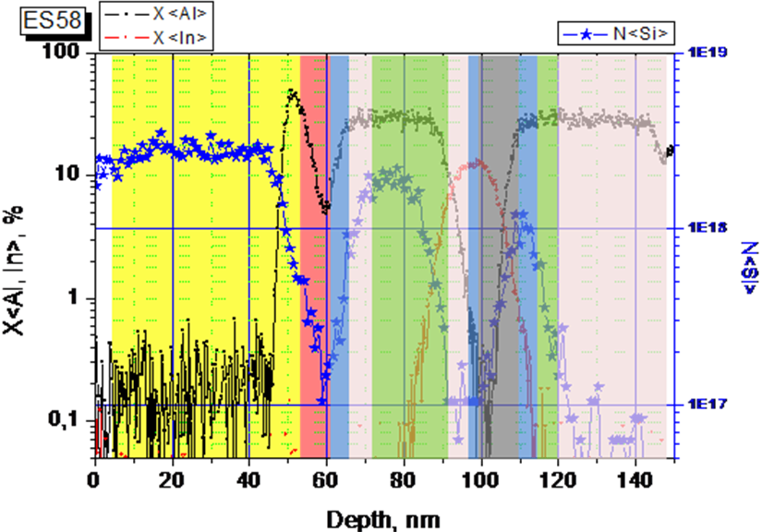Click the 'Depth, nm' x-axis title
762x532 pixels.
[380, 520]
